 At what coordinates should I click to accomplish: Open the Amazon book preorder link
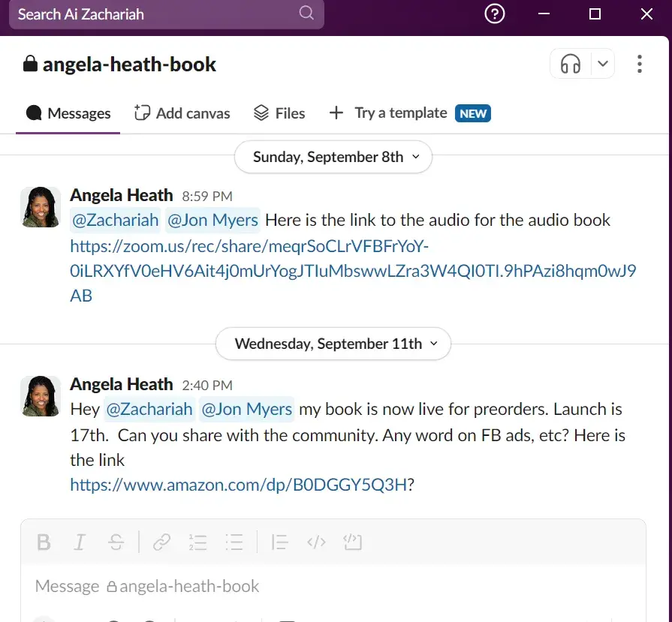[238, 485]
